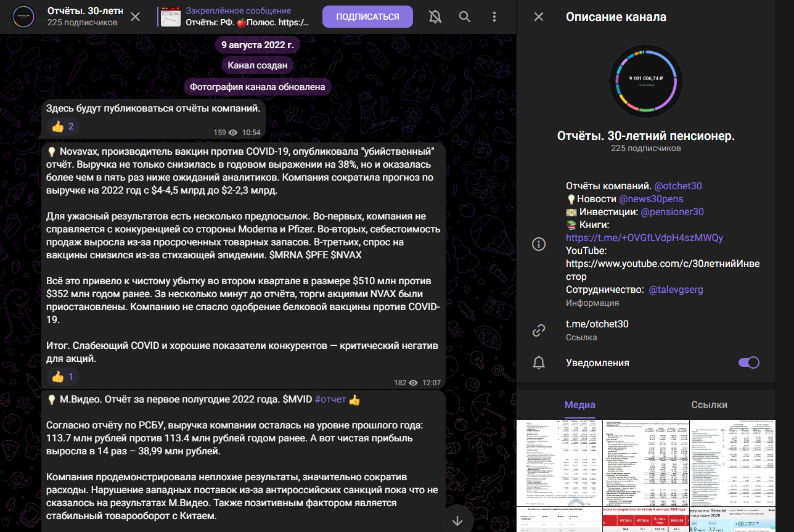The height and width of the screenshot is (532, 794).
Task: Close the channel description panel
Action: 539,17
